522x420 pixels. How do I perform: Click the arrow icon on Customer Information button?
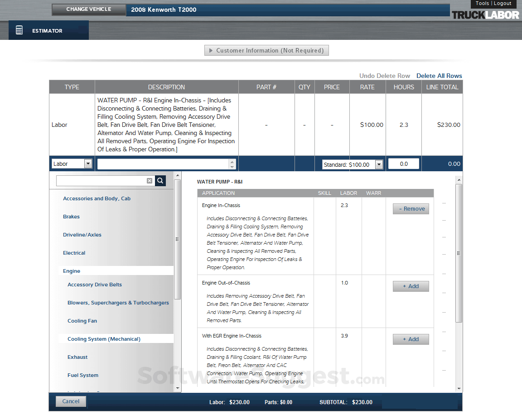click(211, 50)
